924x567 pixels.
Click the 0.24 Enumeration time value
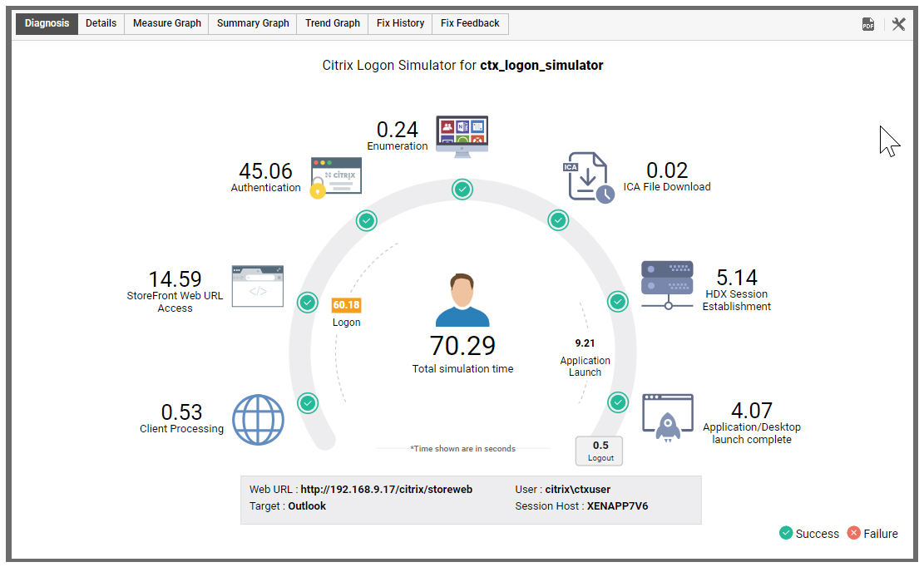tap(398, 130)
